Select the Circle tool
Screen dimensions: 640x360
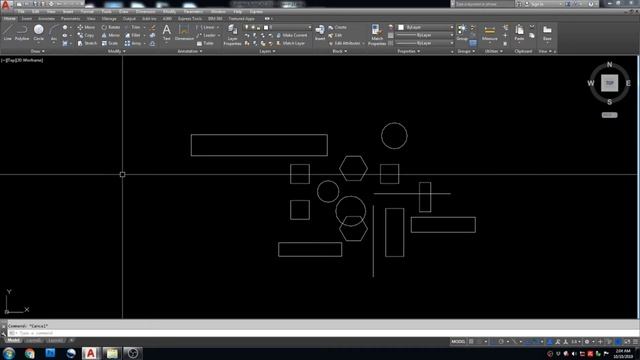click(38, 32)
